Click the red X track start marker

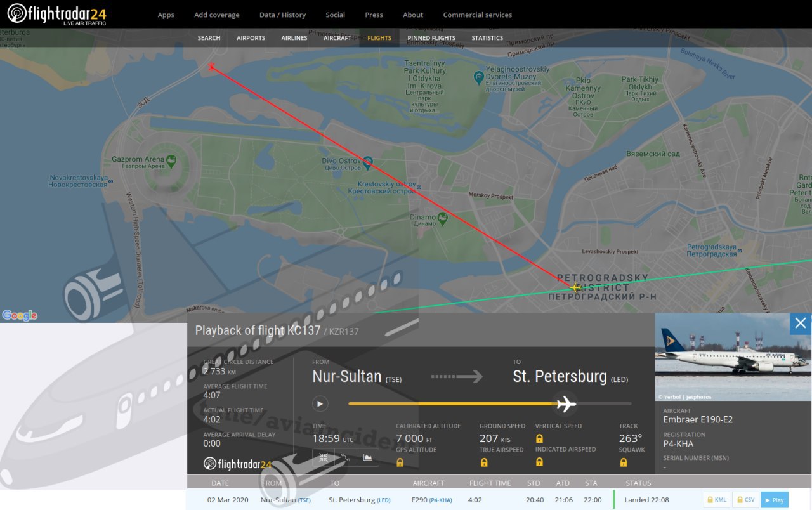point(211,66)
